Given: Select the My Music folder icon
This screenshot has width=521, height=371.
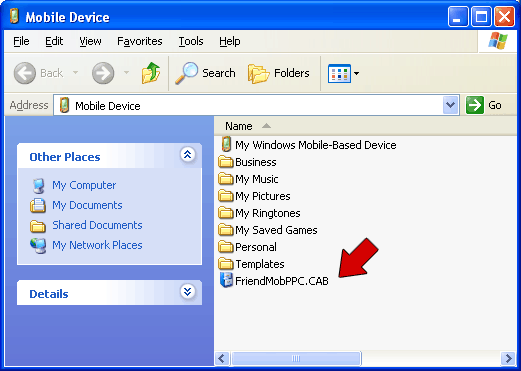Looking at the screenshot, I should point(226,179).
